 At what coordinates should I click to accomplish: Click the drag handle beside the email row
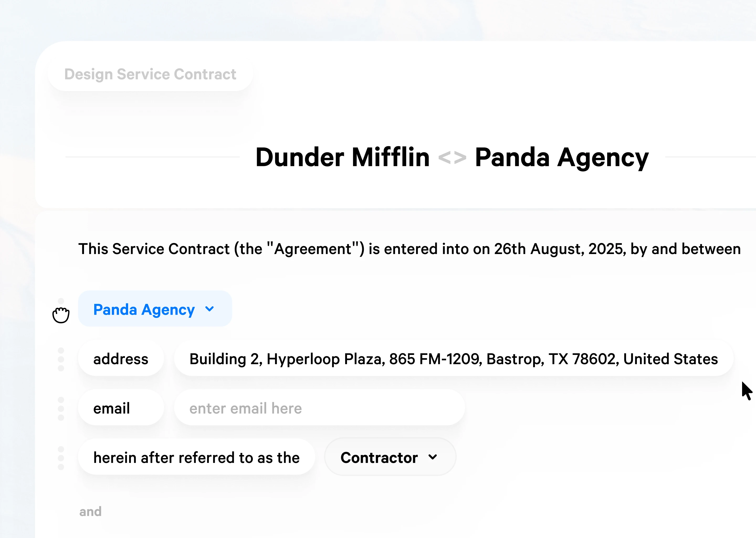coord(61,408)
